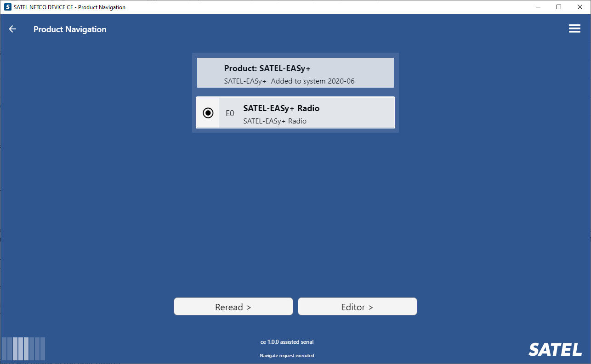The width and height of the screenshot is (591, 364).
Task: Click the E0 address label
Action: click(230, 113)
